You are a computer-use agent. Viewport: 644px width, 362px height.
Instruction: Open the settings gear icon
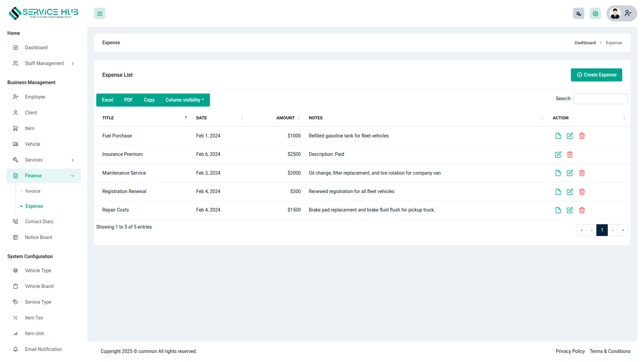(x=595, y=14)
